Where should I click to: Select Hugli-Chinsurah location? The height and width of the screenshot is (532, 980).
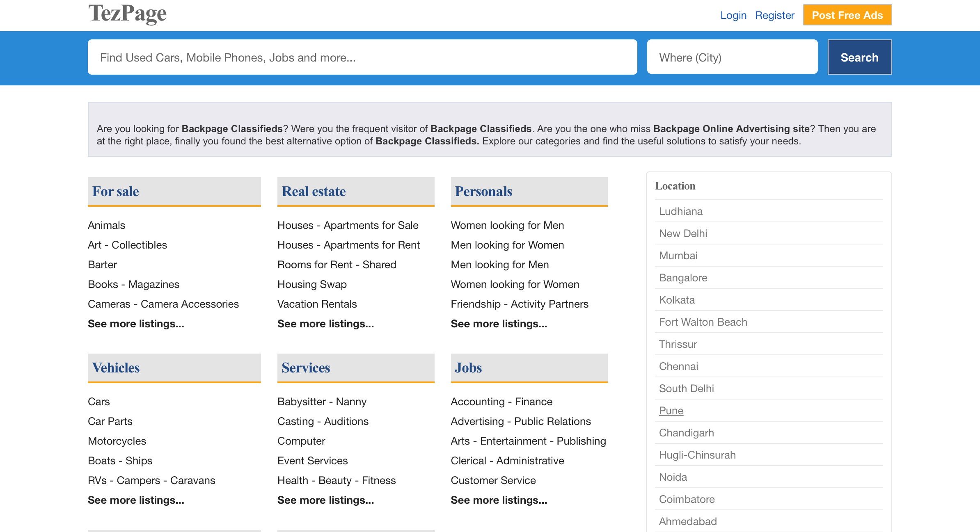tap(697, 454)
